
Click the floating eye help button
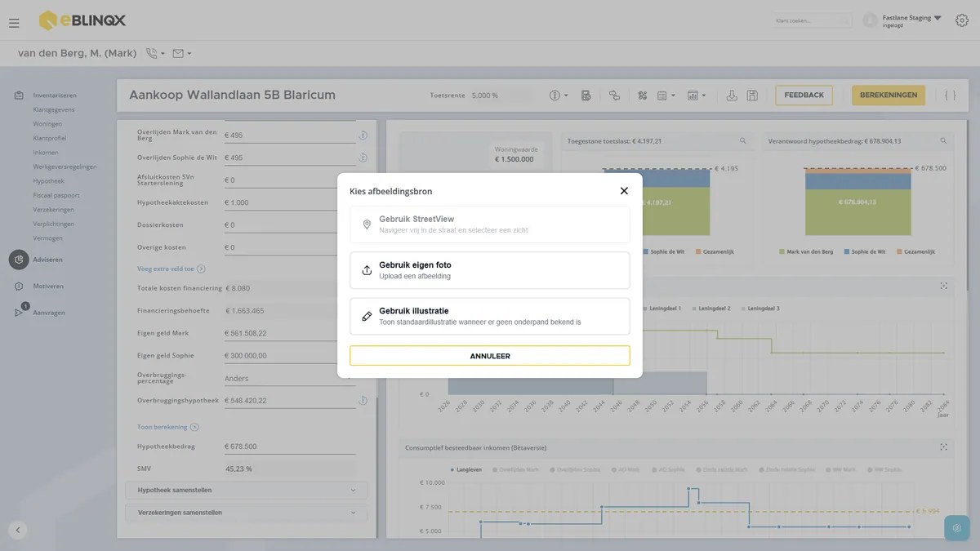[x=956, y=528]
